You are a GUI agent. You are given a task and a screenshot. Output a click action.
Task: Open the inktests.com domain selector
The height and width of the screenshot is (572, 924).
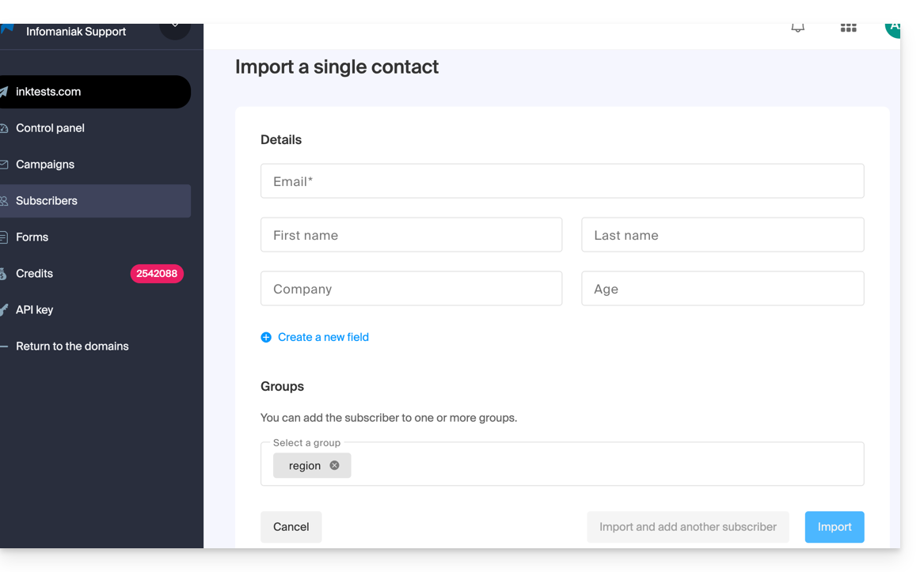point(95,92)
